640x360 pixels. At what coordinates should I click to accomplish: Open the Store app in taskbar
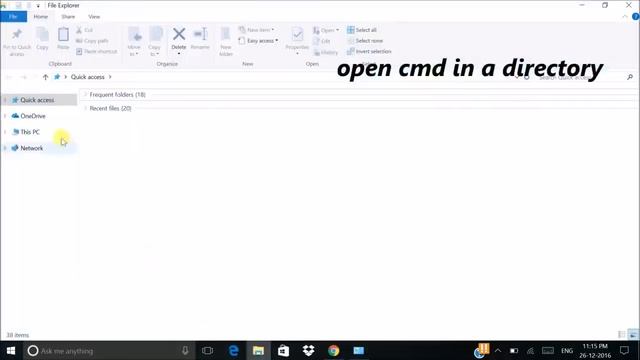coord(283,351)
